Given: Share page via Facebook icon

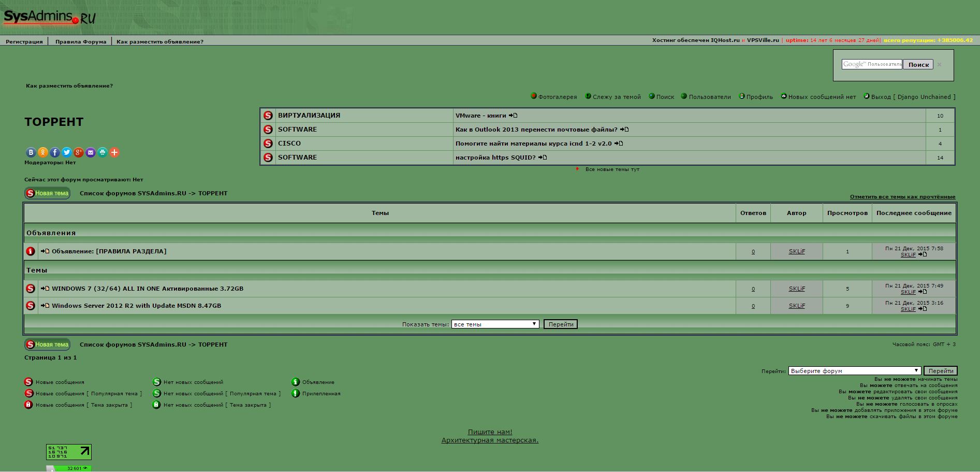Looking at the screenshot, I should click(55, 152).
